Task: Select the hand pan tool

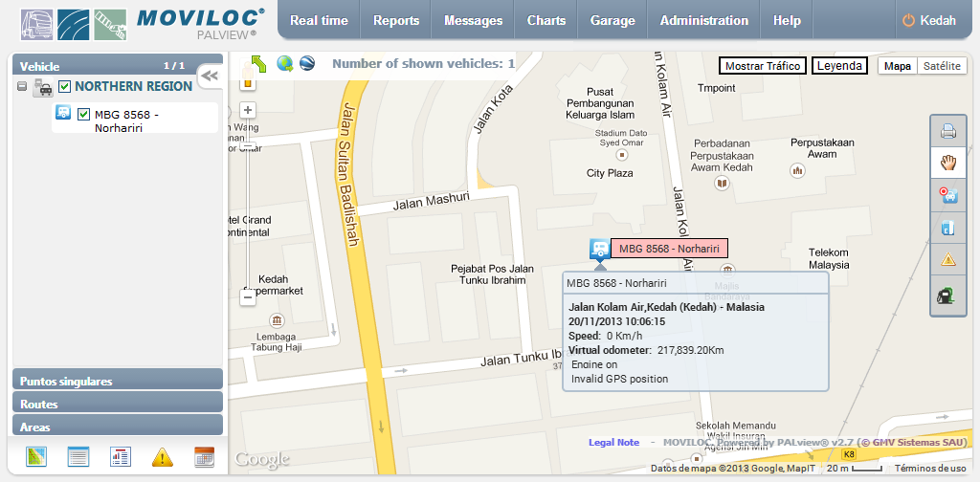Action: click(x=948, y=164)
